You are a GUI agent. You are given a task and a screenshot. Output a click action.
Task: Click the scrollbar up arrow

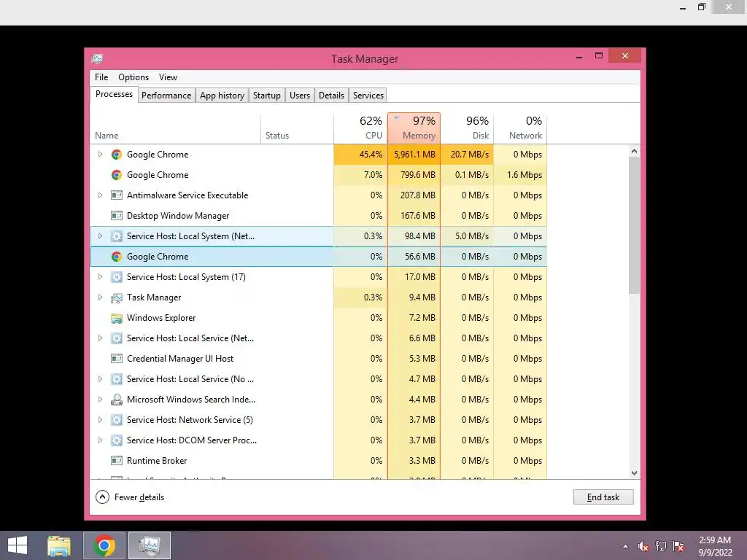pos(634,152)
